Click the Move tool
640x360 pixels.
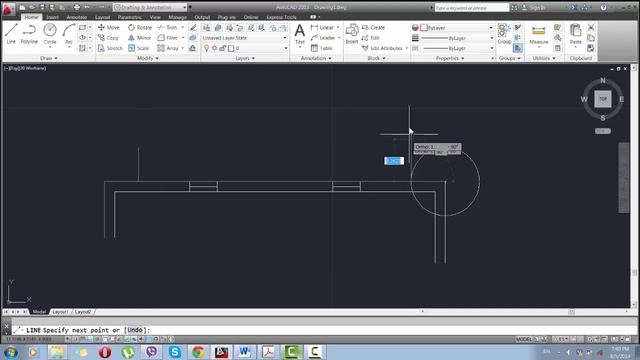point(109,27)
